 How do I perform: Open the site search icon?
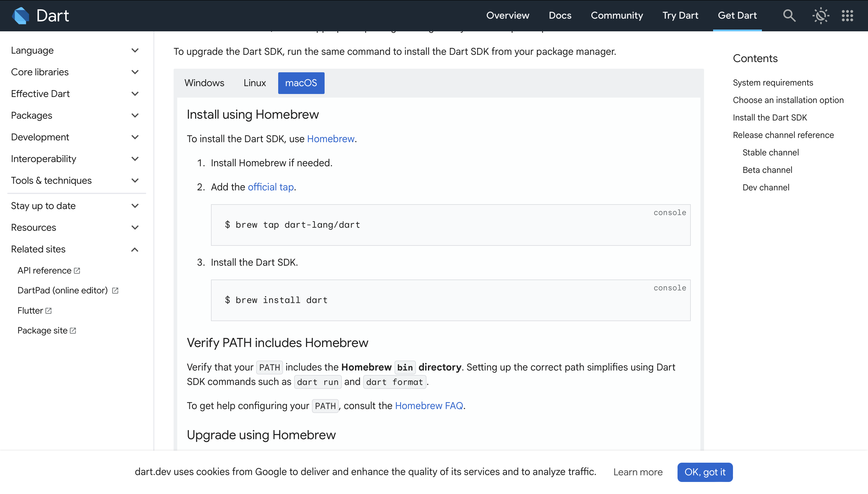coord(789,16)
